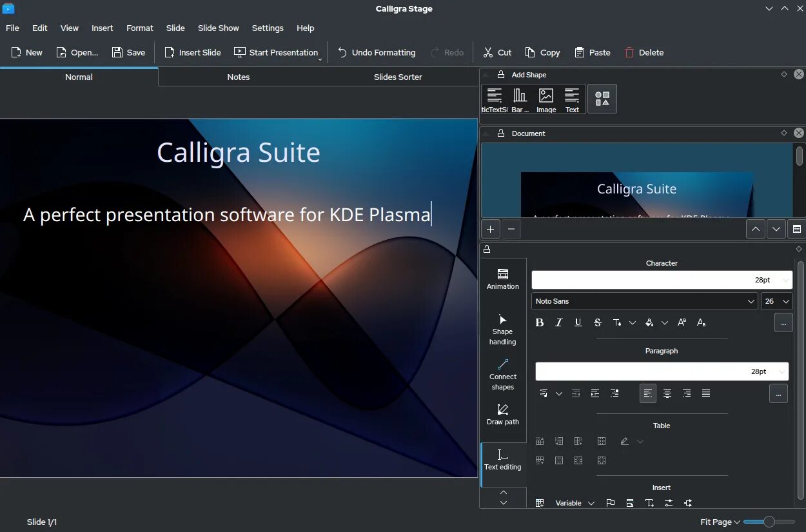
Task: Apply superscript formatting
Action: tap(682, 322)
